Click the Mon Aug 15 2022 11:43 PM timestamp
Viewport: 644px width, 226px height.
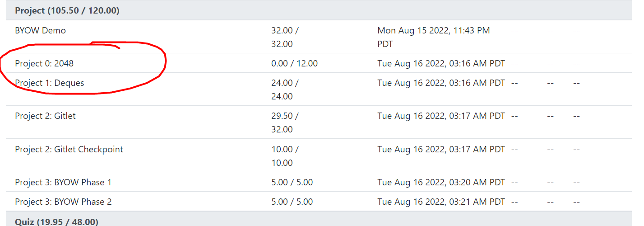[x=434, y=38]
